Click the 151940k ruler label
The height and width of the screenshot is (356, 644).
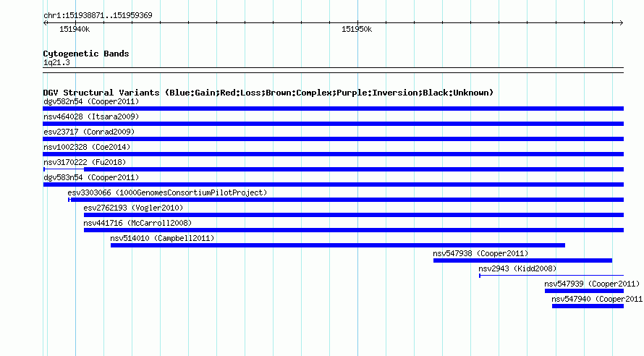click(x=75, y=29)
